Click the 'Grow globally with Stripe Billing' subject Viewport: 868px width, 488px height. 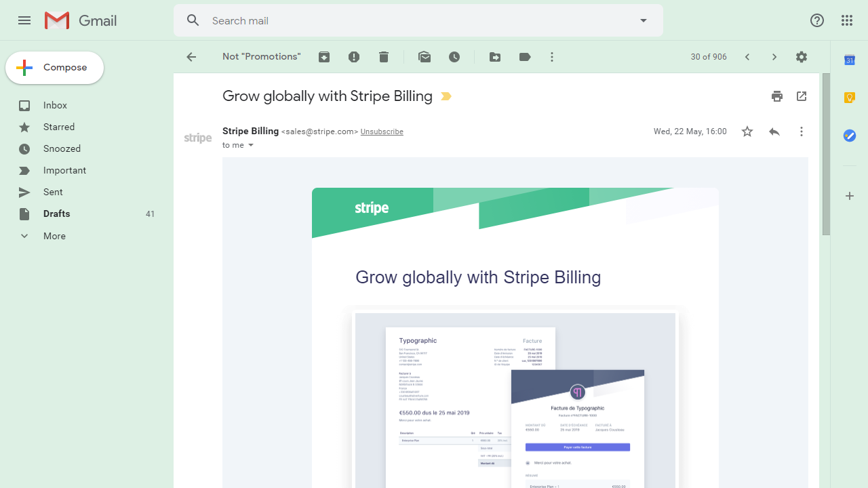(328, 96)
